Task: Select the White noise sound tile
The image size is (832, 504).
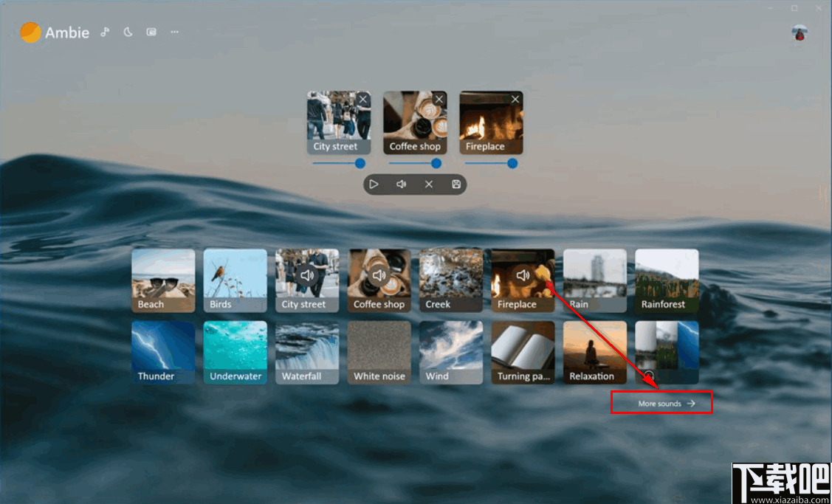Action: point(379,352)
